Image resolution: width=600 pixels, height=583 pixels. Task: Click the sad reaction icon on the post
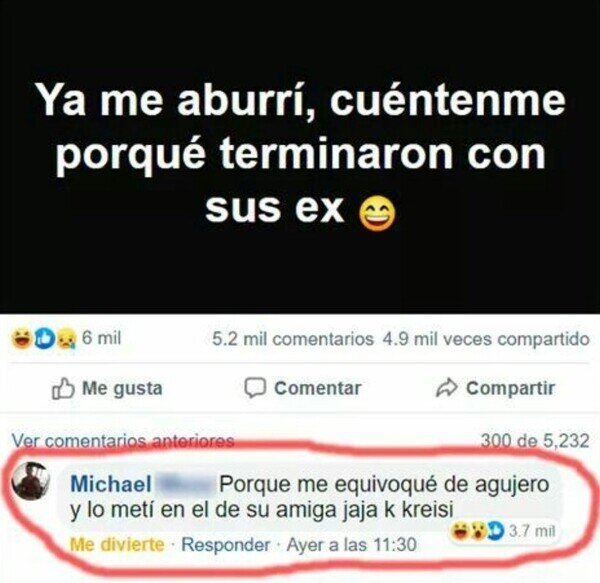[x=66, y=339]
